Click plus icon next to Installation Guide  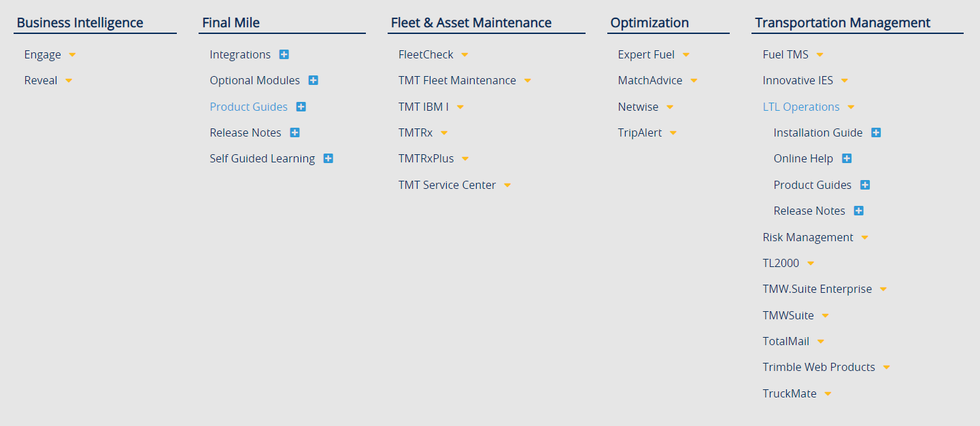876,132
